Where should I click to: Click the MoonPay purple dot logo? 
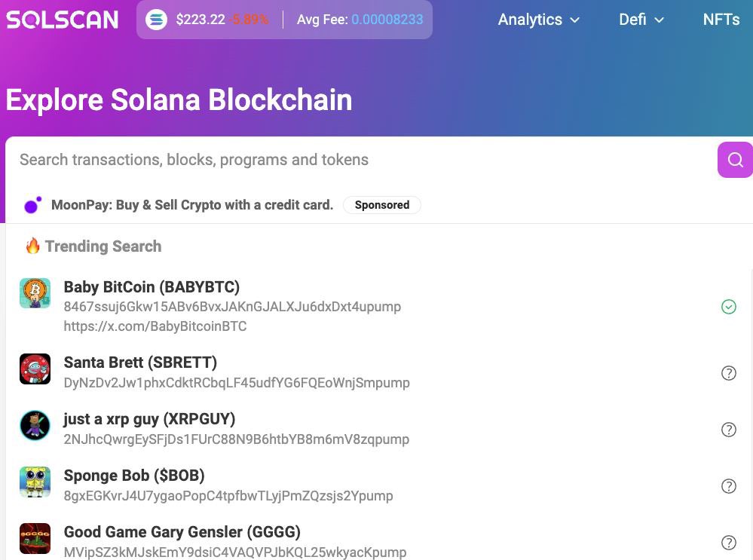pos(32,205)
